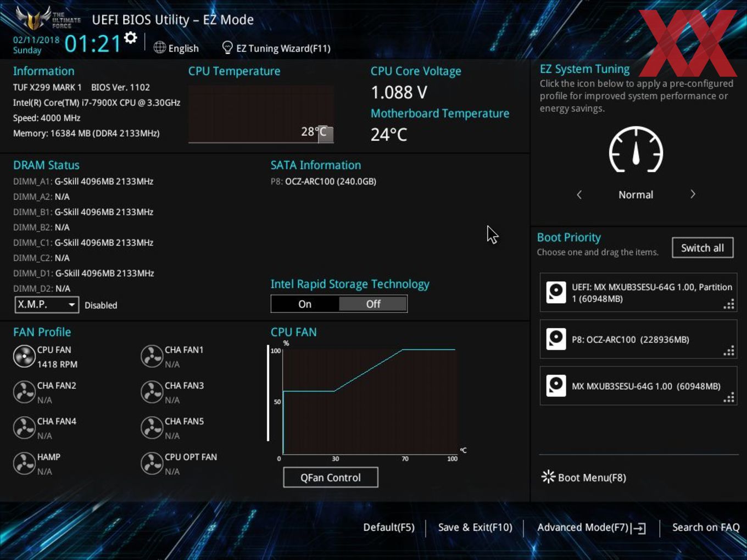Click the 01:21 clock display
This screenshot has width=747, height=560.
click(93, 43)
